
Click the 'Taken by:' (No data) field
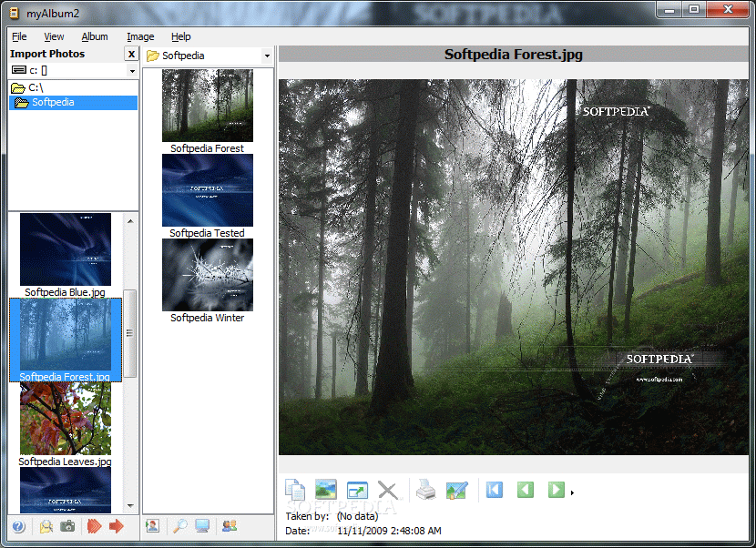pos(357,516)
